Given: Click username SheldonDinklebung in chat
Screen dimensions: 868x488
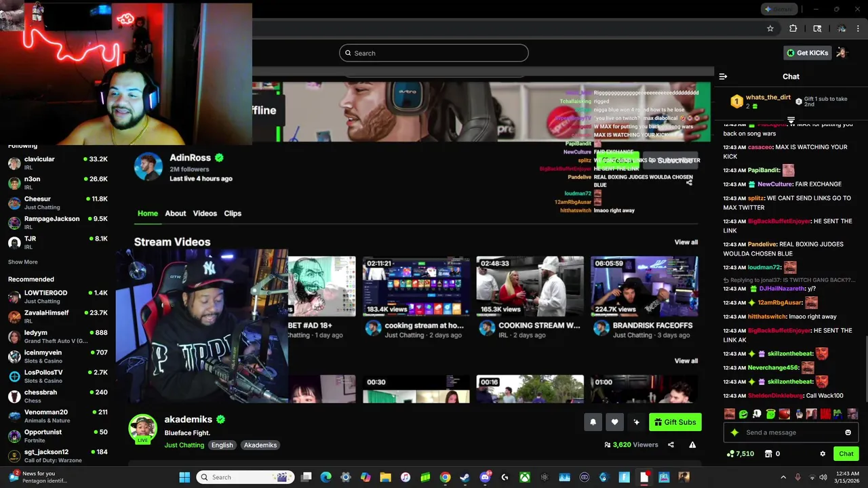Looking at the screenshot, I should (775, 396).
